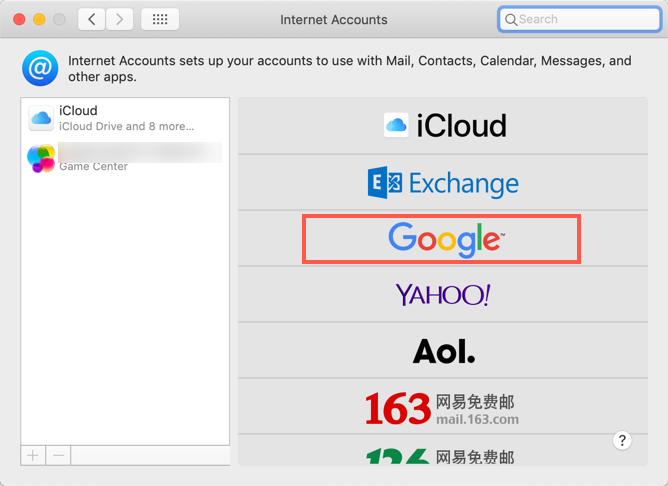The width and height of the screenshot is (668, 486).
Task: Click the blue @ Internet Accounts icon
Action: [40, 68]
